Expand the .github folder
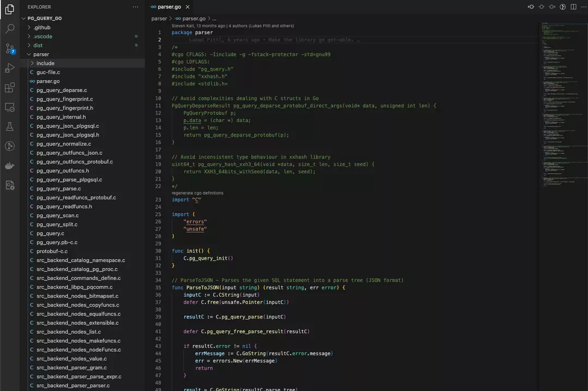The image size is (588, 391). point(42,27)
